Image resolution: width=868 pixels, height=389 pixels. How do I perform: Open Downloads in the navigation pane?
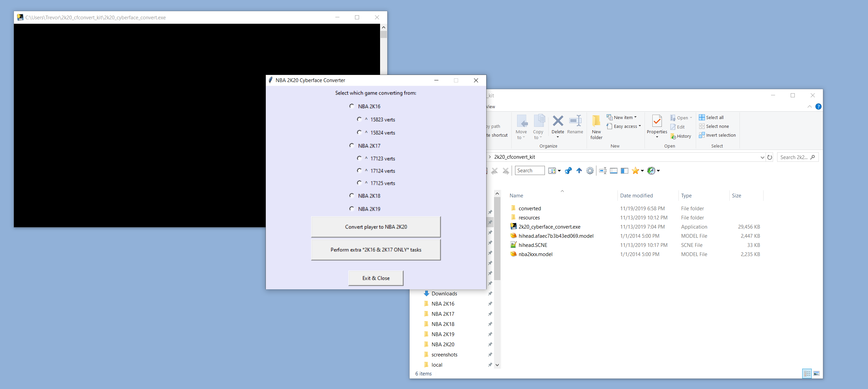click(444, 293)
